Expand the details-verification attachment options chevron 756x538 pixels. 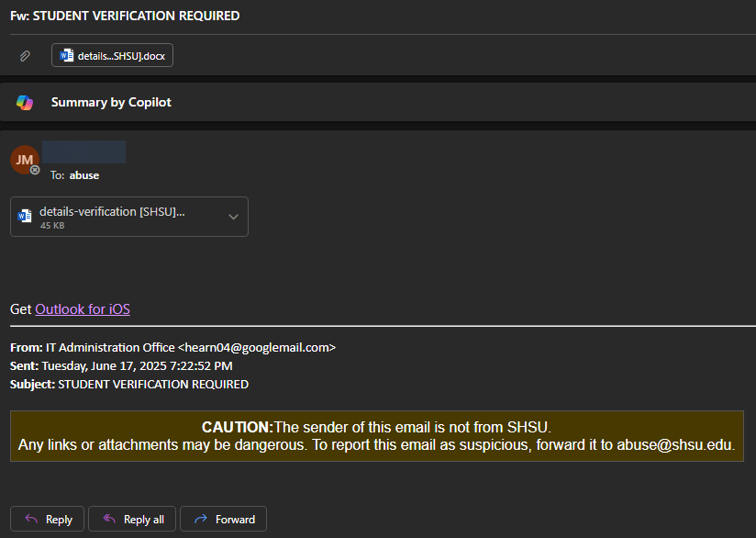coord(234,216)
